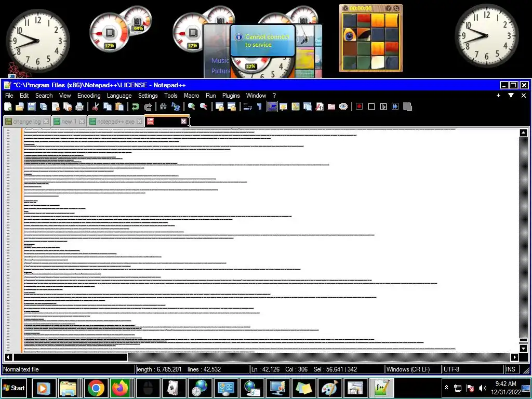Switch to the change.log tab
The image size is (532, 399).
pos(26,122)
